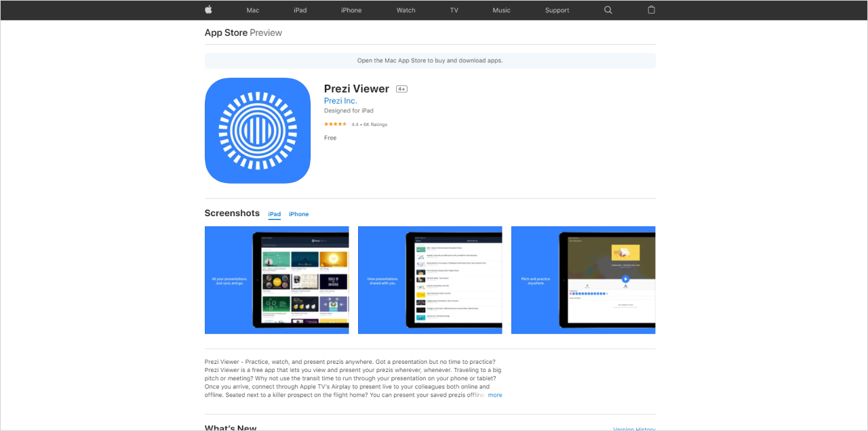The width and height of the screenshot is (868, 431).
Task: View screenshot 'View presentations shared with you.'
Action: click(430, 280)
